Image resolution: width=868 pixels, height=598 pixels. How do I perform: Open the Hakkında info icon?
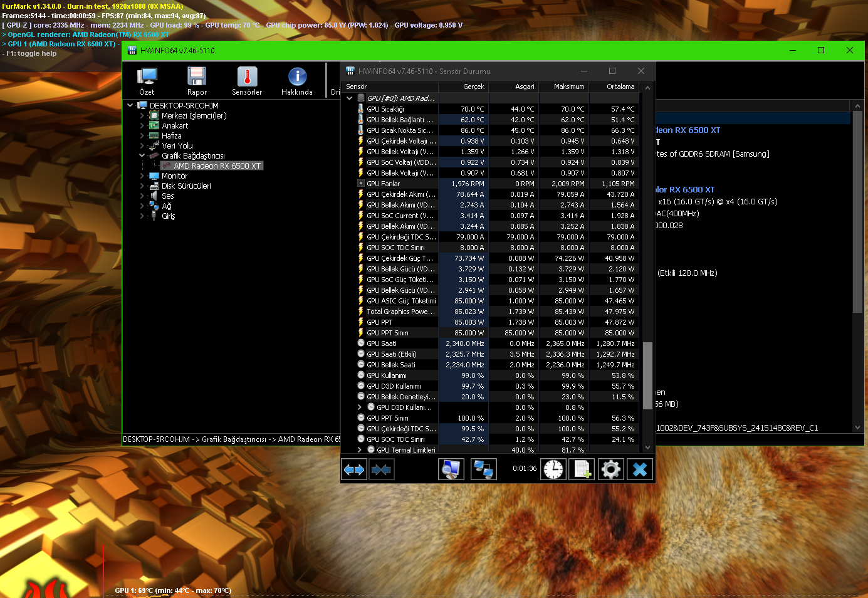297,76
